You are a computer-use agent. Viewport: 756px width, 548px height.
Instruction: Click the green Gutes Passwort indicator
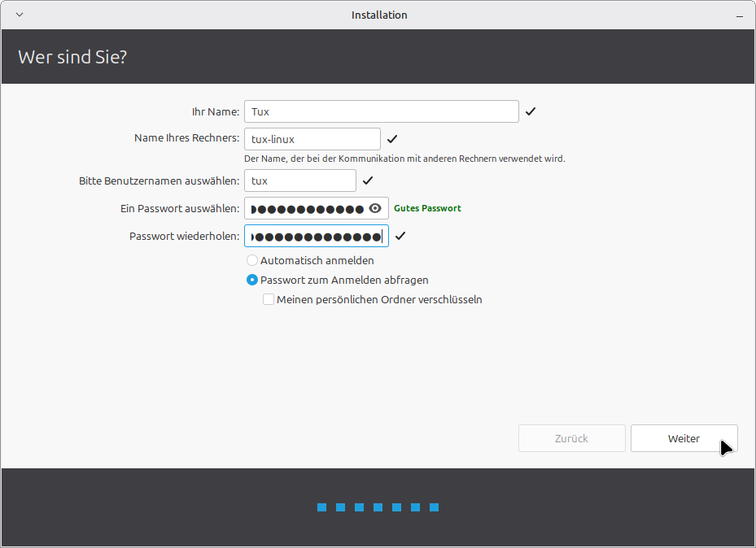pyautogui.click(x=427, y=209)
